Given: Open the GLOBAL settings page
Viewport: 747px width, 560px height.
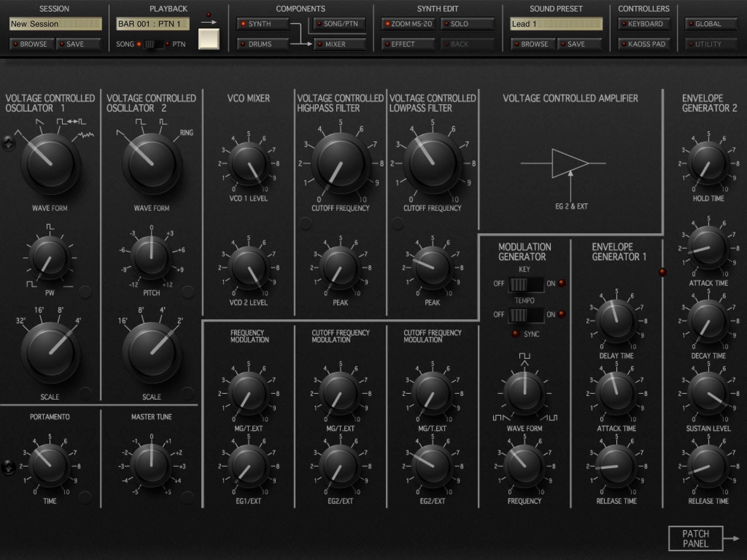Looking at the screenshot, I should [711, 24].
